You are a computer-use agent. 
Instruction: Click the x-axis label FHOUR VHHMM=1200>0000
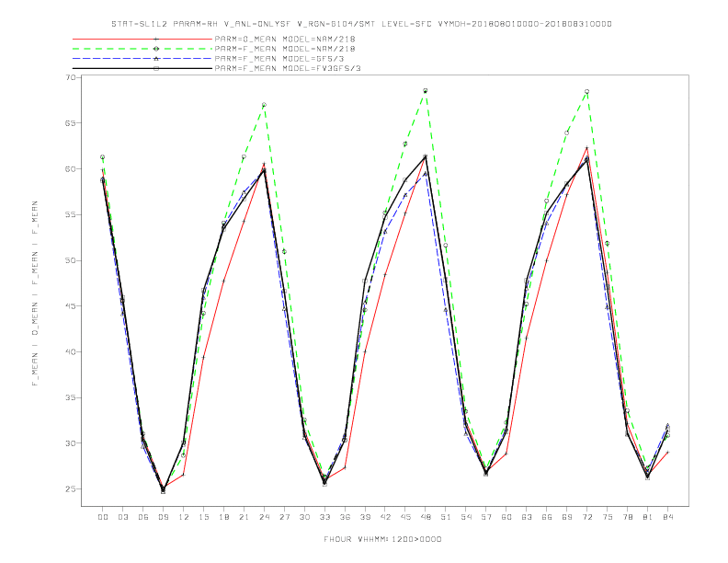tap(382, 539)
